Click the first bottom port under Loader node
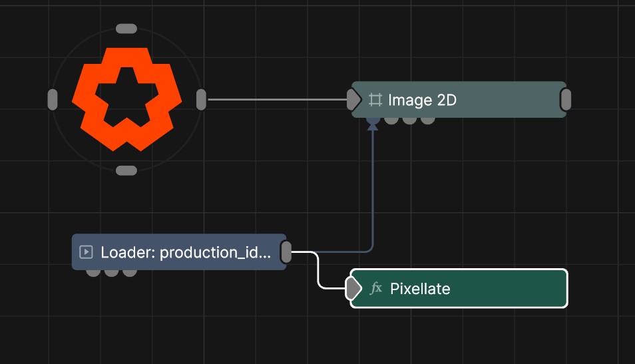The width and height of the screenshot is (635, 364). (x=93, y=272)
